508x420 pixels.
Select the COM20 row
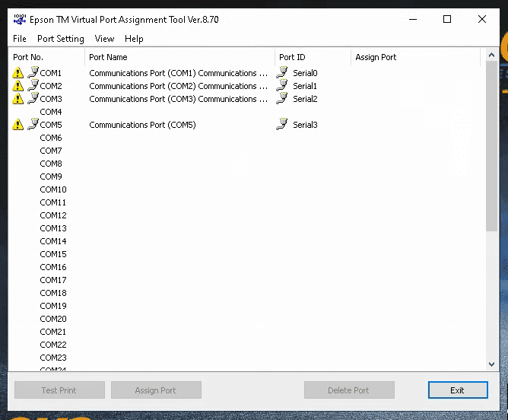[x=245, y=320]
